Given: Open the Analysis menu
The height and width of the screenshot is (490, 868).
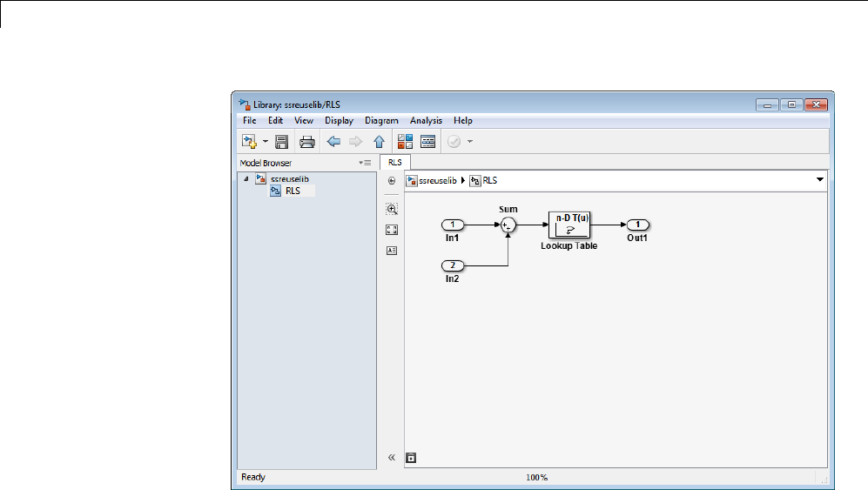Looking at the screenshot, I should pos(426,121).
